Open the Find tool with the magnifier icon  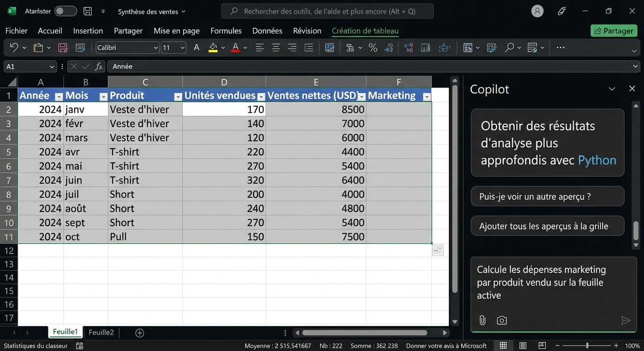coord(509,47)
